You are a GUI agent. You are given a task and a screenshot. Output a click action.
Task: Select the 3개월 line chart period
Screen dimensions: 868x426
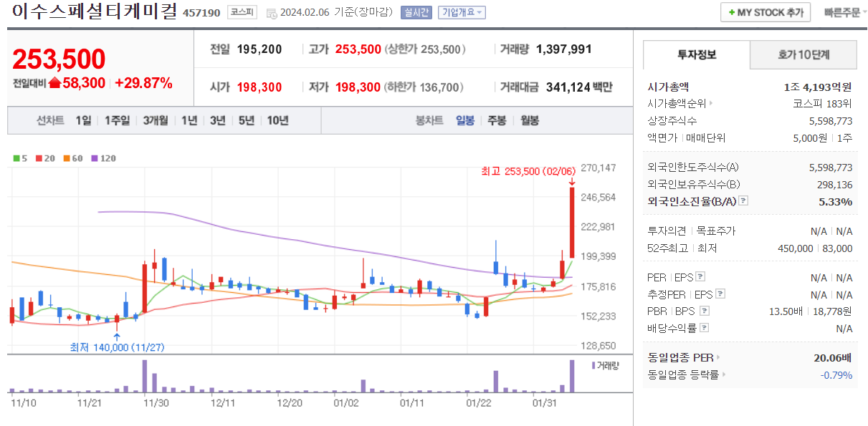point(156,120)
